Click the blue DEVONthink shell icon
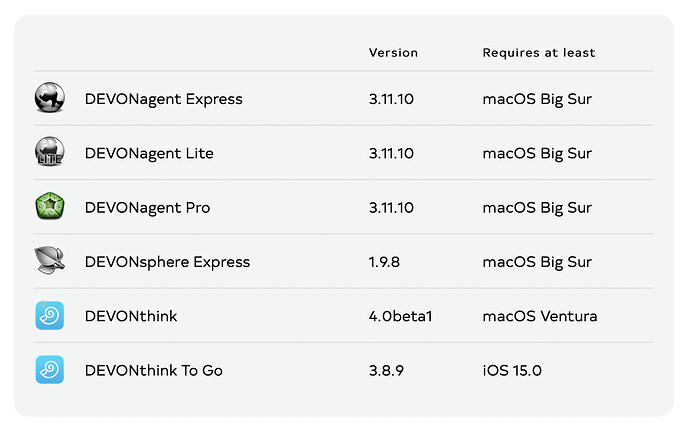The height and width of the screenshot is (431, 689). click(x=50, y=316)
